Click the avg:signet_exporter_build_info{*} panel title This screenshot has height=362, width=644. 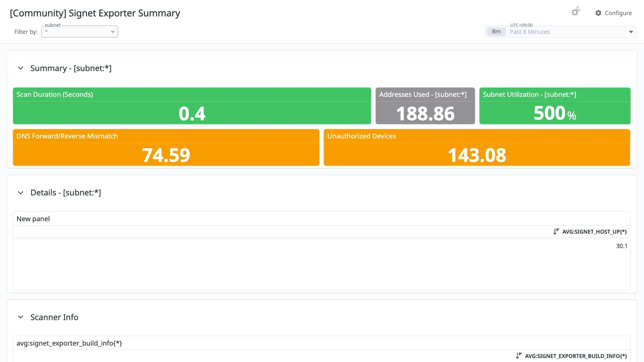tap(69, 343)
